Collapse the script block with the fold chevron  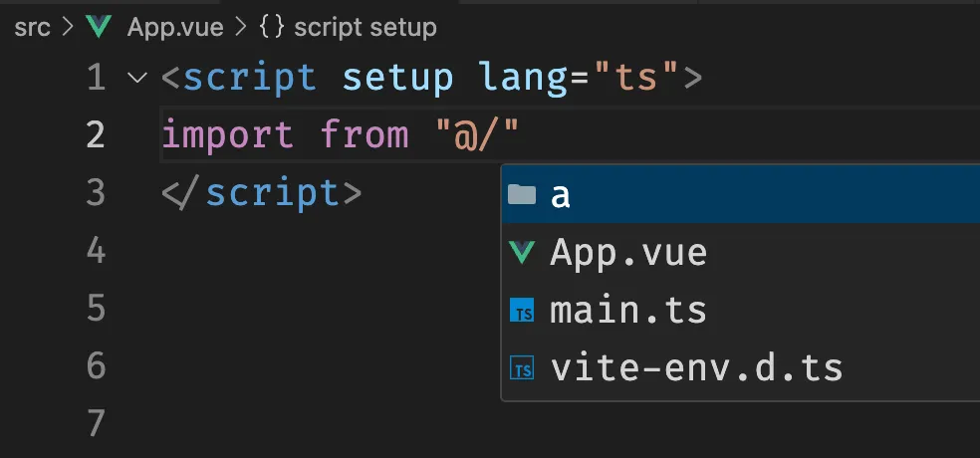137,78
